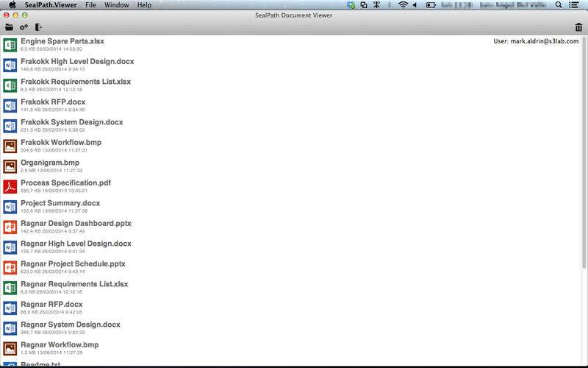Select Project Summary.docx

coord(60,204)
